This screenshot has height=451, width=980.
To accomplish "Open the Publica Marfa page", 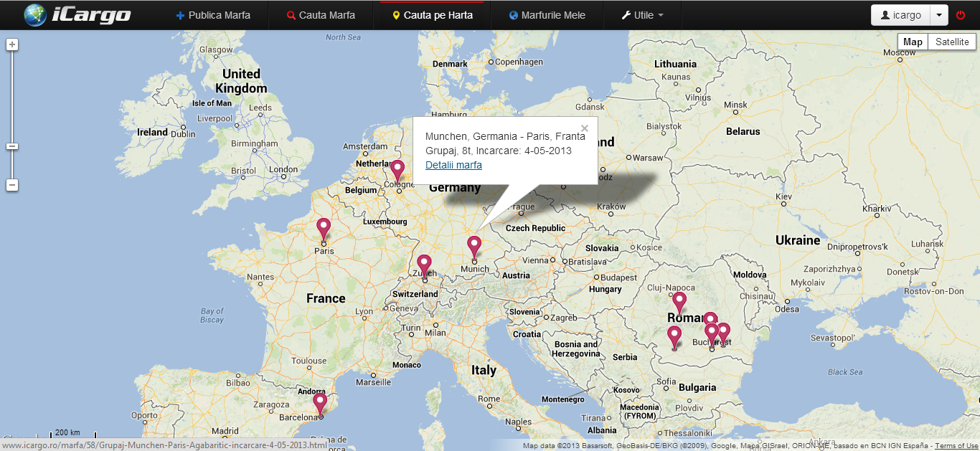I will pos(213,15).
